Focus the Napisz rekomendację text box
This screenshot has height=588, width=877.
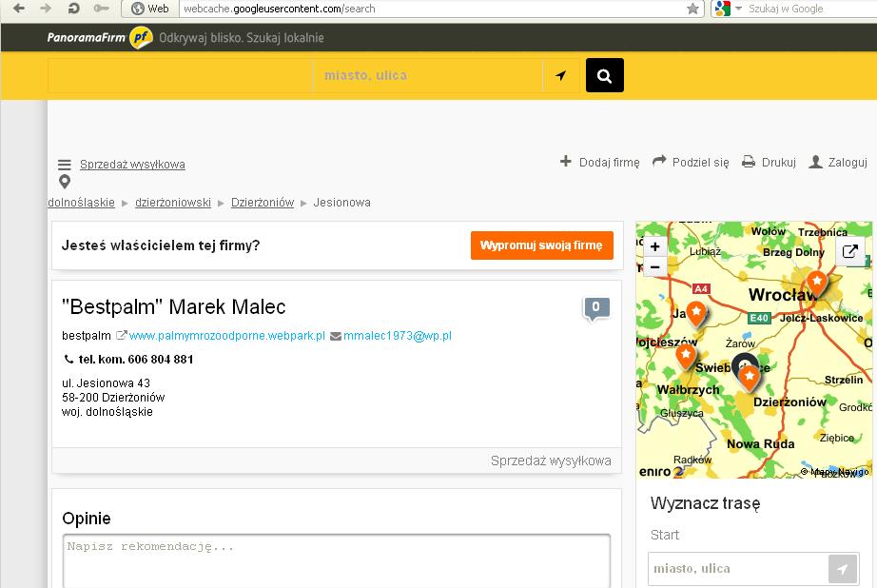pyautogui.click(x=336, y=561)
